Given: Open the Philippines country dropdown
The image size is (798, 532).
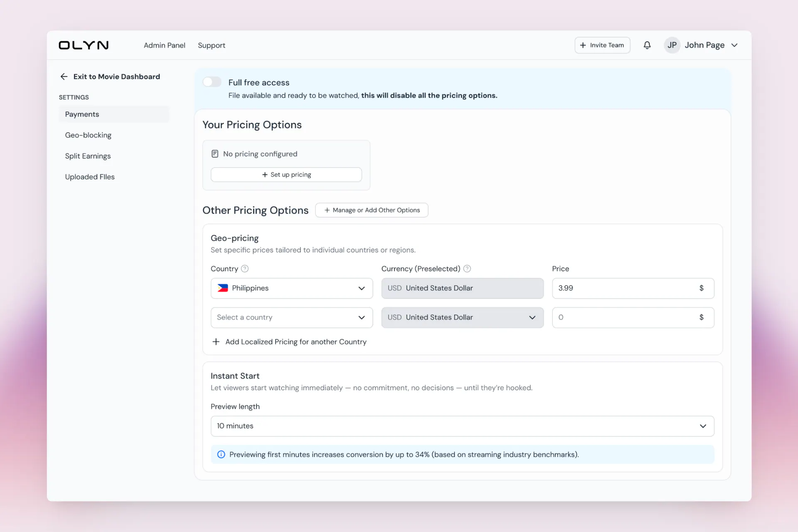Looking at the screenshot, I should coord(292,288).
